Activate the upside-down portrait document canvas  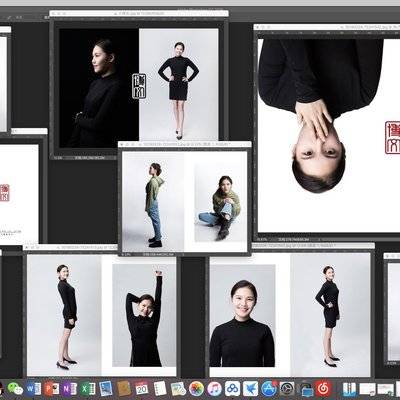[x=329, y=135]
